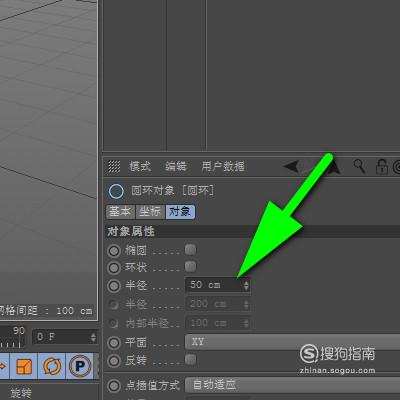Viewport: 400px width, 400px height.
Task: Click the 网格间距 : 100 cm viewport label
Action: pyautogui.click(x=46, y=311)
